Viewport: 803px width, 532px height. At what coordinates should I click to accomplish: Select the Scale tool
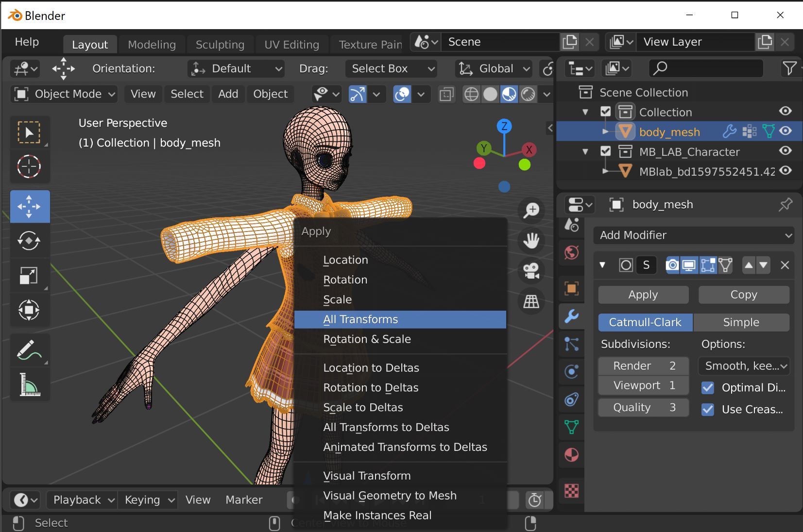click(29, 276)
